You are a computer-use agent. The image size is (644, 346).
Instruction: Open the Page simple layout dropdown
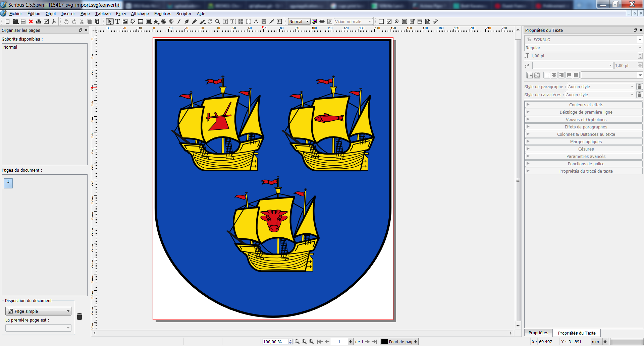38,311
